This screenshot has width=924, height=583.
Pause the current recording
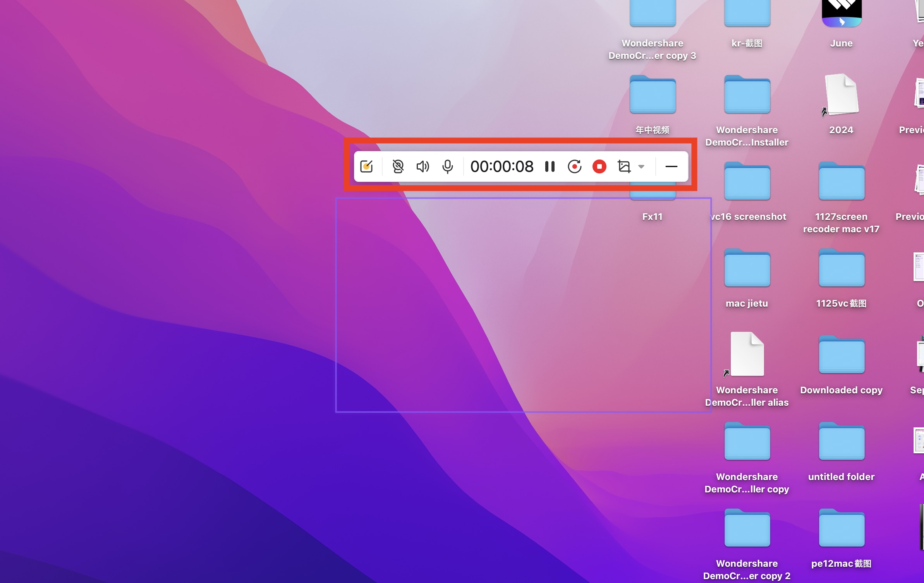(x=550, y=166)
